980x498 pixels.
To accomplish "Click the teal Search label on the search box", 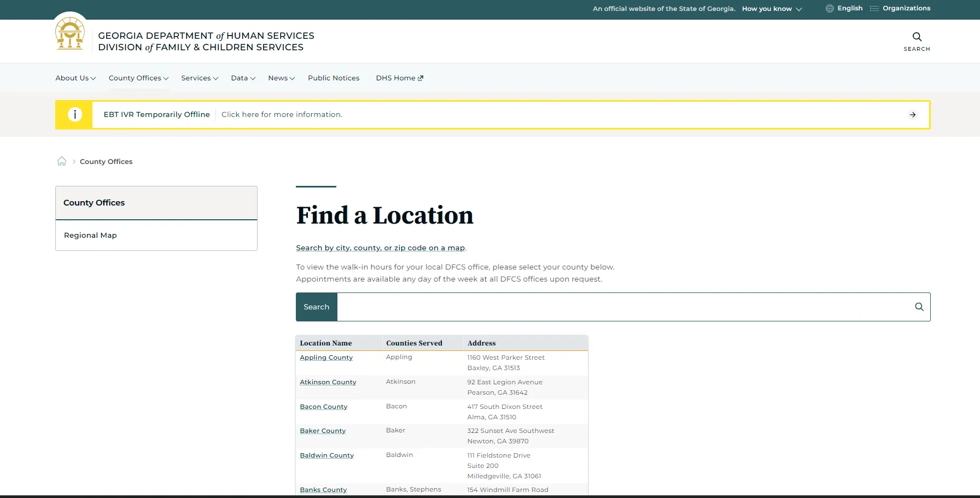I will (317, 307).
